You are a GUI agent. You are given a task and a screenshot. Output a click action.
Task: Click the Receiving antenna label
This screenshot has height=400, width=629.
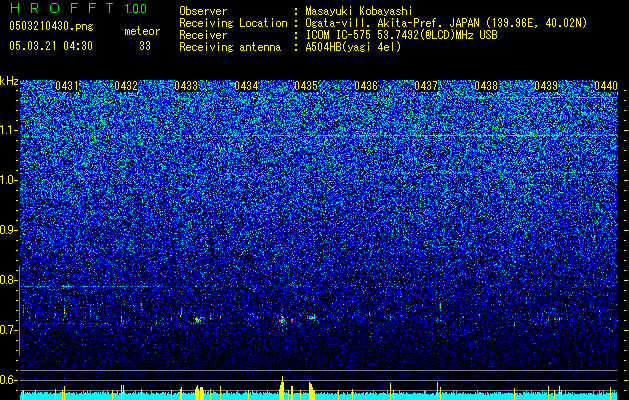point(230,47)
